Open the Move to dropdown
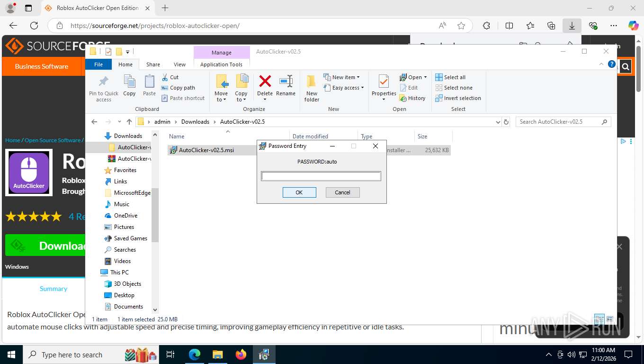 [x=221, y=88]
